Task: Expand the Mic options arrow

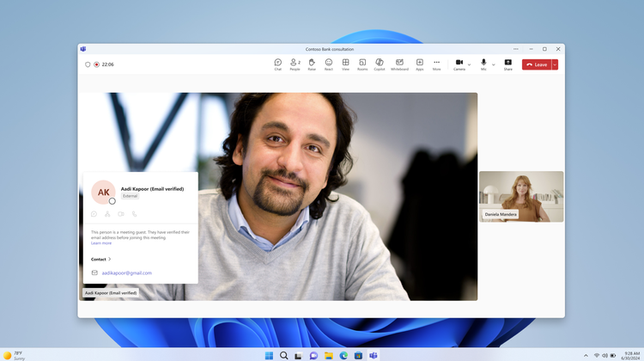Action: (x=493, y=64)
